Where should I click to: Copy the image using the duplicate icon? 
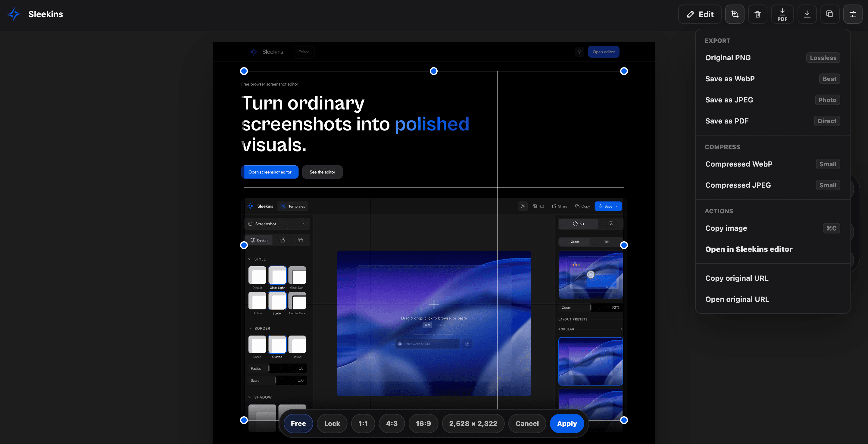pos(829,14)
